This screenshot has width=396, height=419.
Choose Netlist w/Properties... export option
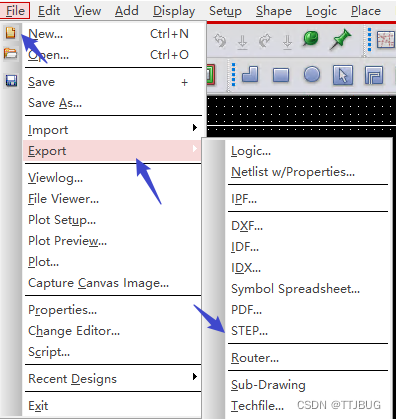[x=308, y=172]
